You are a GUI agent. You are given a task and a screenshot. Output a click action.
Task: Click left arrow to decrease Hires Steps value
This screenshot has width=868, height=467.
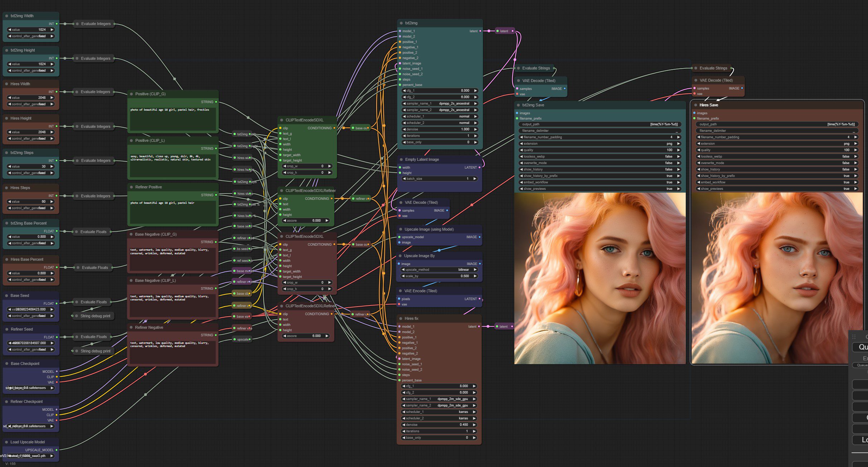click(10, 202)
